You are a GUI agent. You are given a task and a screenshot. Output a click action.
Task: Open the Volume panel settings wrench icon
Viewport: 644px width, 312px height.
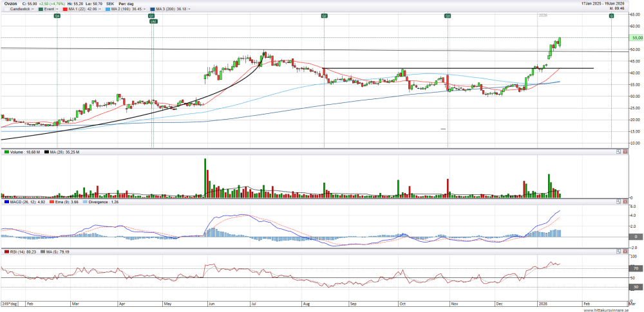(x=618, y=152)
